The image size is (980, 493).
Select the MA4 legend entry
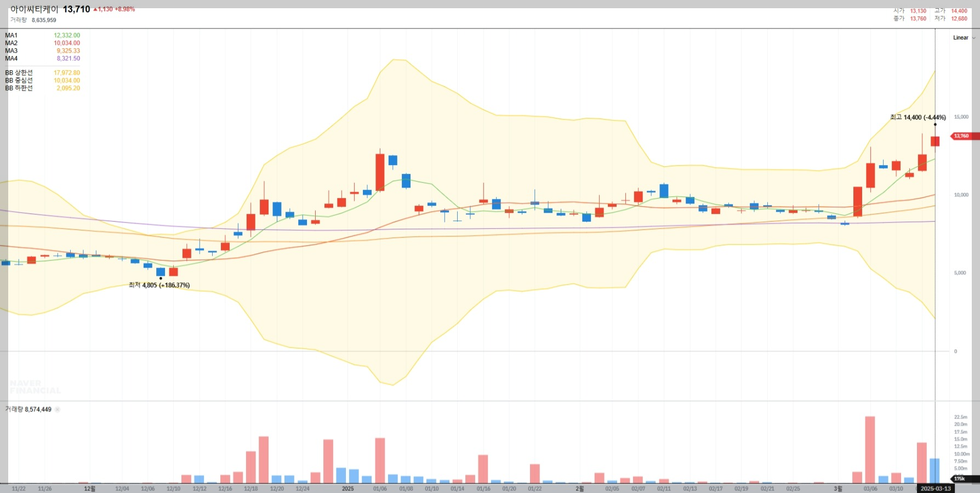coord(11,59)
